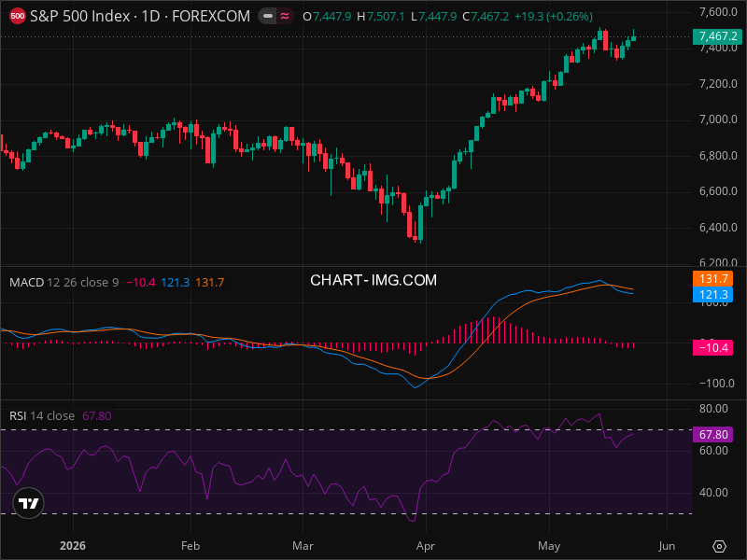Click the FOREXCOM source label
Viewport: 747px width, 560px height.
click(211, 16)
